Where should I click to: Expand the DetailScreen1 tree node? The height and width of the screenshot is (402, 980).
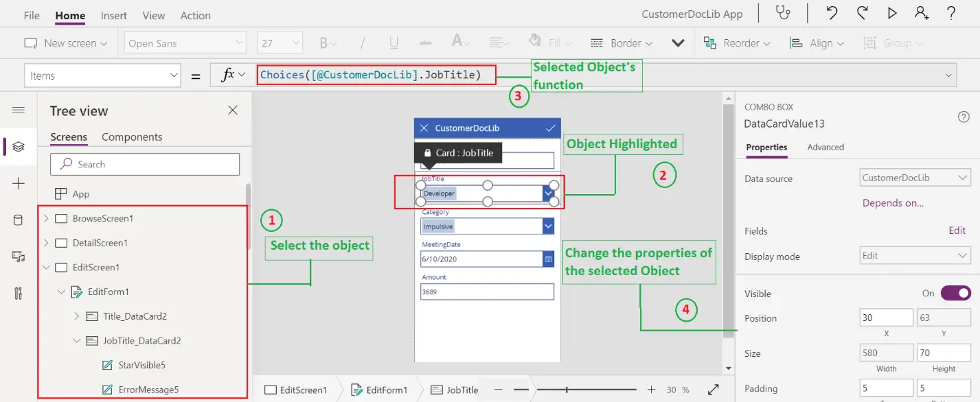tap(46, 243)
